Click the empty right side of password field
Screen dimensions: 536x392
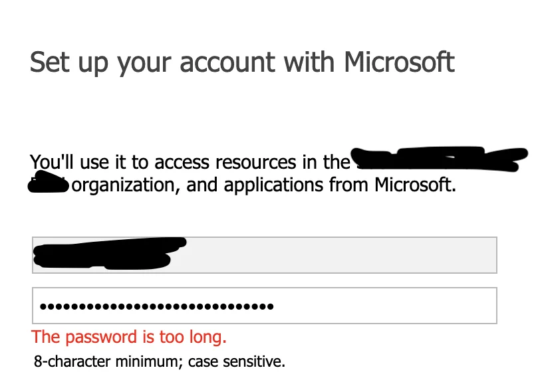coord(384,306)
